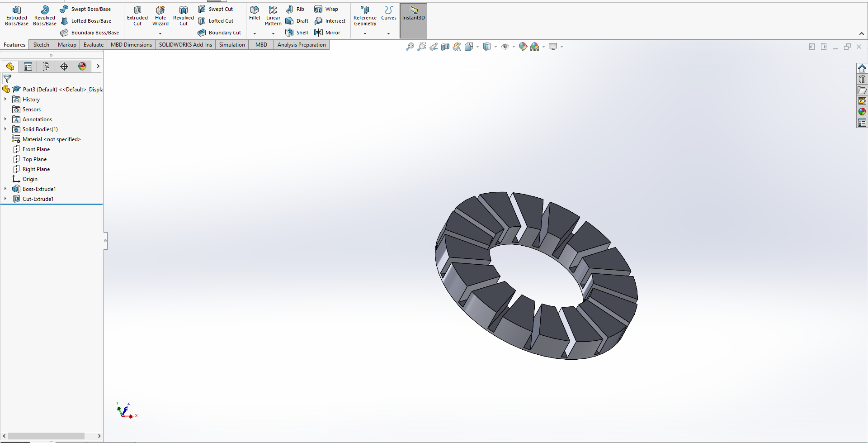Switch to the Markup tab
The height and width of the screenshot is (443, 868).
click(67, 45)
